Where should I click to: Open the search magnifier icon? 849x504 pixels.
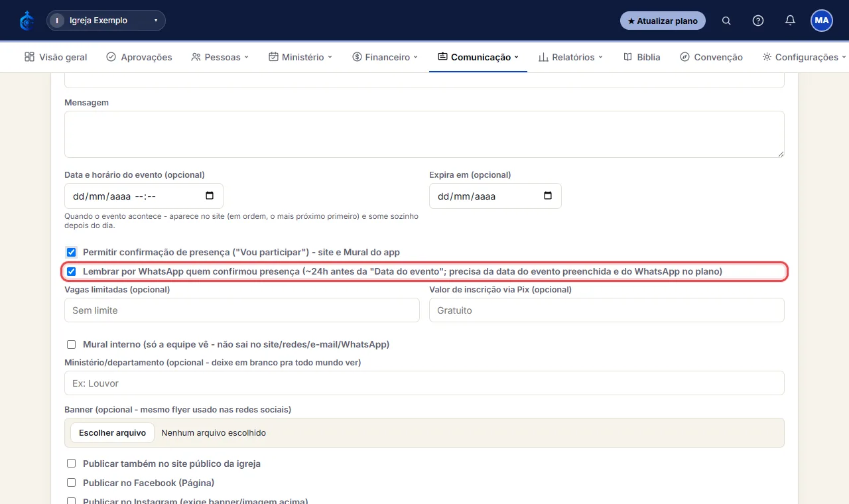point(726,21)
